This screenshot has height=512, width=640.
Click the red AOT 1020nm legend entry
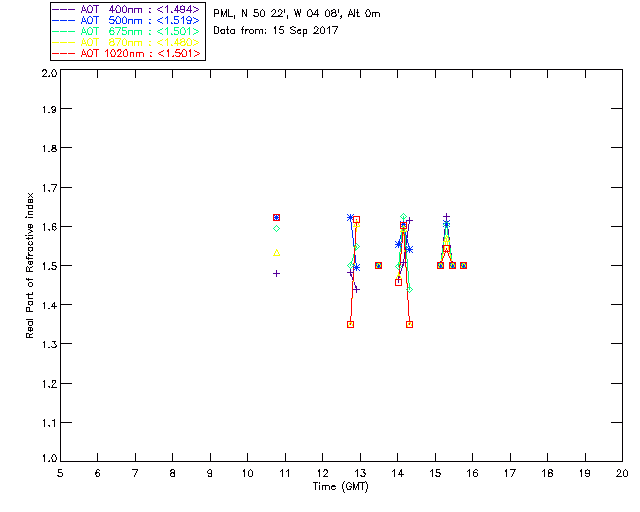pos(127,53)
